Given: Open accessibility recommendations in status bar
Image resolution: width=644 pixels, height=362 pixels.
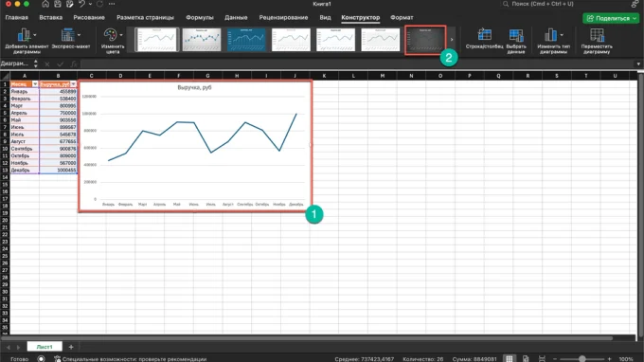Looking at the screenshot, I should (x=130, y=359).
